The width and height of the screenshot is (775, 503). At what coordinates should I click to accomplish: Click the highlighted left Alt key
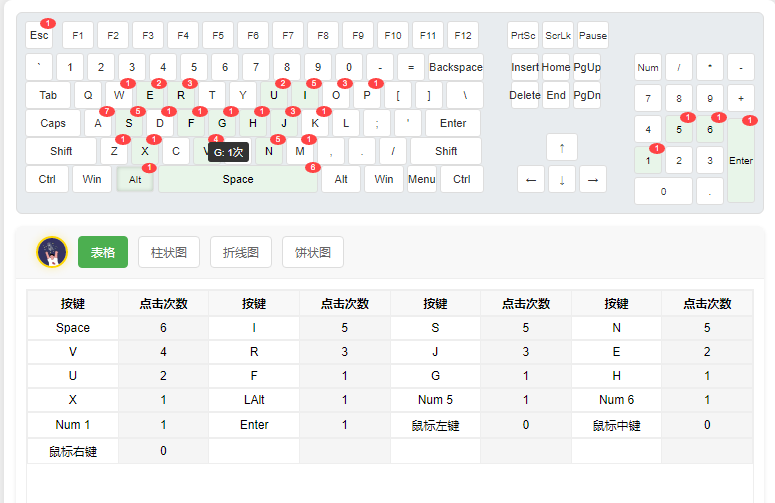coord(135,179)
